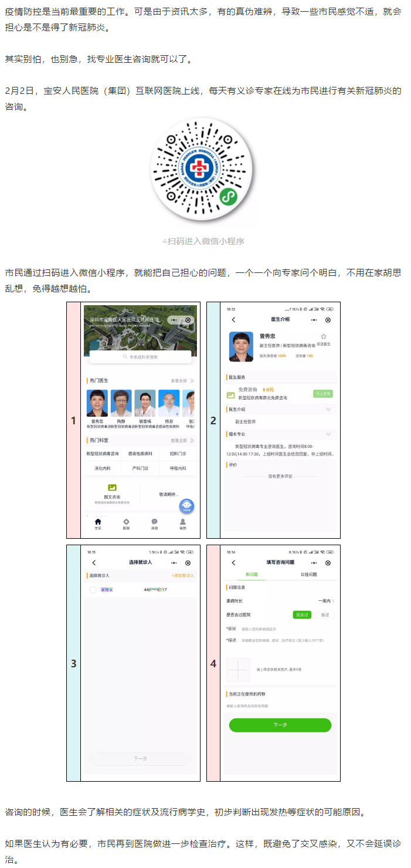Click the 描述 description input field
The image size is (411, 868).
(280, 640)
